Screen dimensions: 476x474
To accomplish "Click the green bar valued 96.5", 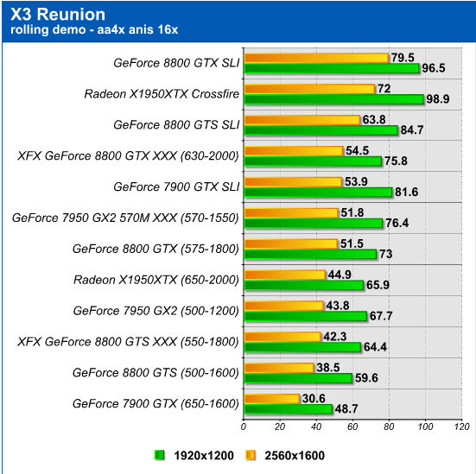I will click(332, 68).
